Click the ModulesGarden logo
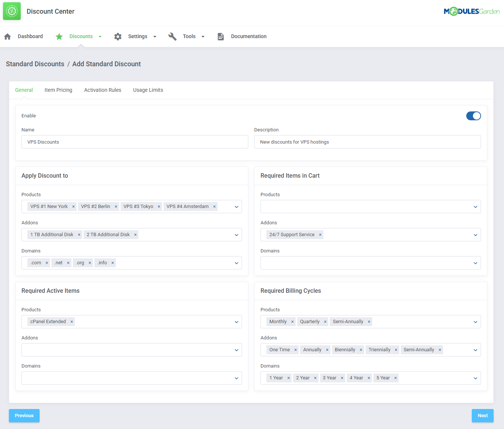 tap(471, 11)
